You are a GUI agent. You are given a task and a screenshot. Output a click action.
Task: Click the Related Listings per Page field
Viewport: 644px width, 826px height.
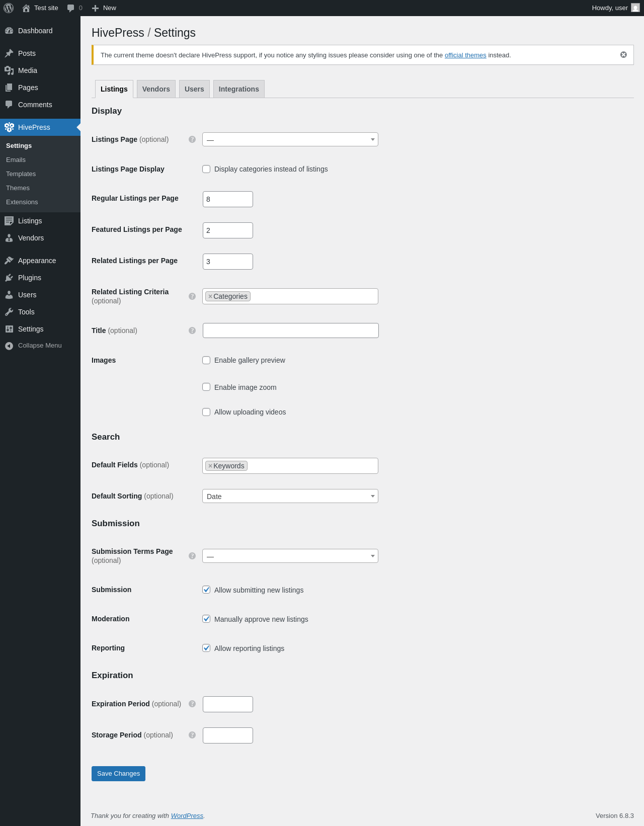(228, 262)
